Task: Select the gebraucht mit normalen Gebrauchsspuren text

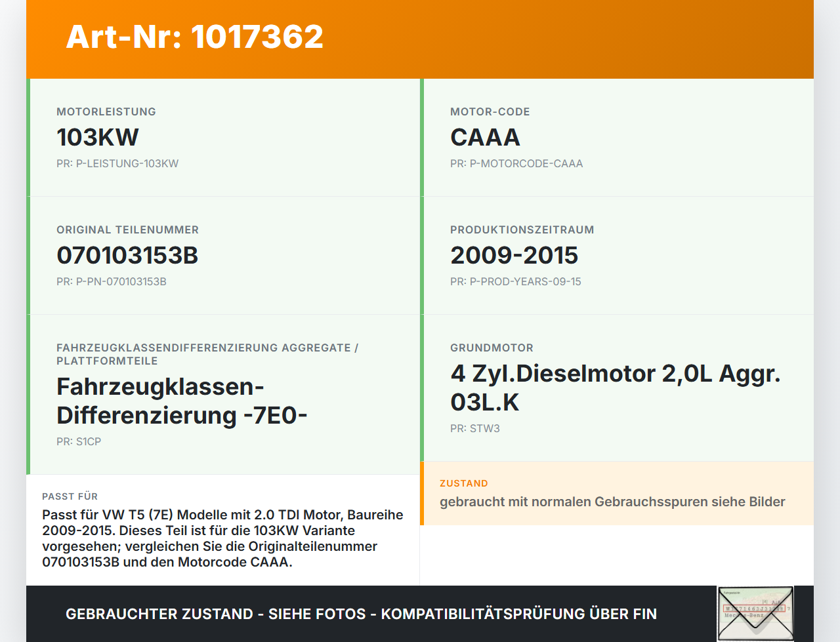Action: [612, 502]
